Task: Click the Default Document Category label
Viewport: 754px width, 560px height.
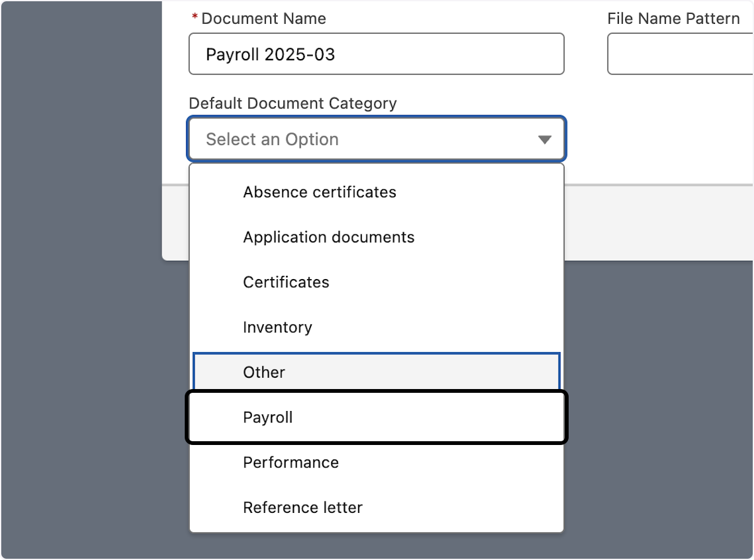Action: [292, 104]
